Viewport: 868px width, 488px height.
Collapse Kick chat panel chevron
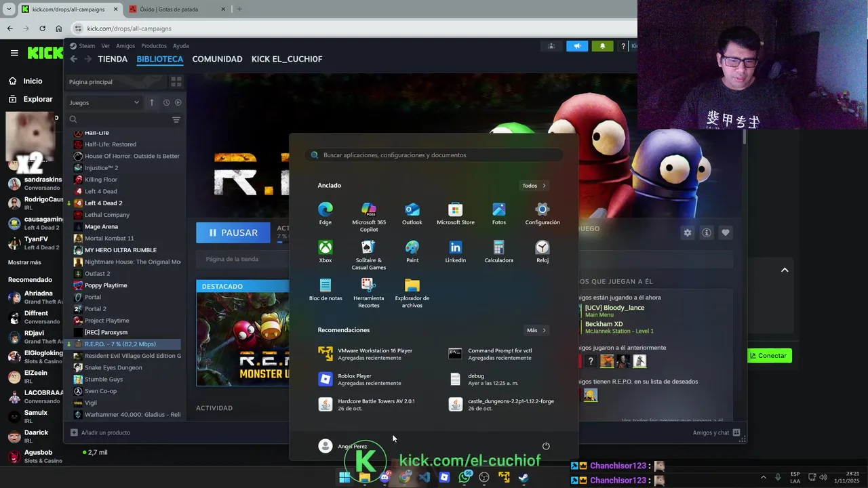click(785, 270)
